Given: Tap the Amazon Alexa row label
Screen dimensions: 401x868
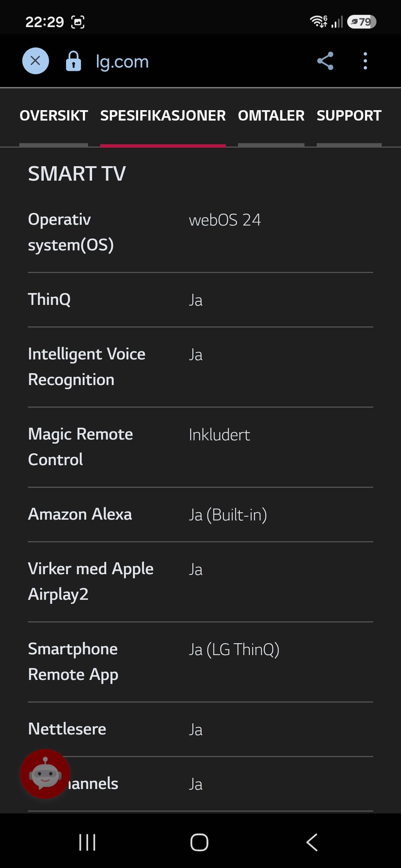Looking at the screenshot, I should pos(80,514).
